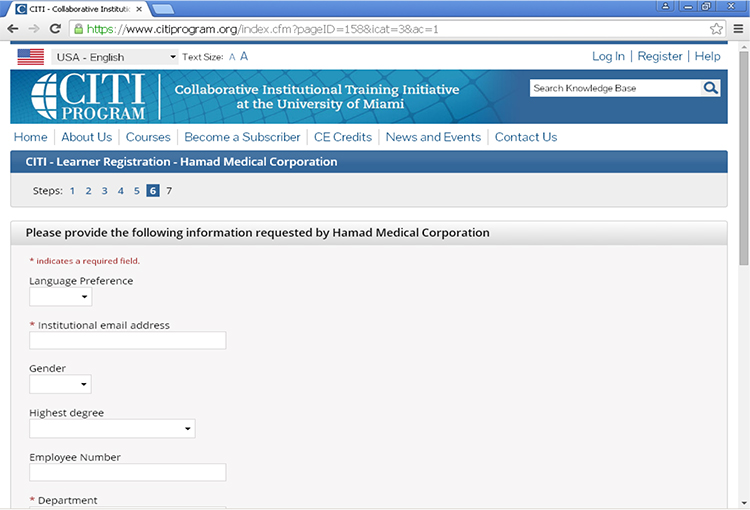Click the Chrome user profile icon
Viewport: 750px width, 510px height.
coord(665,6)
